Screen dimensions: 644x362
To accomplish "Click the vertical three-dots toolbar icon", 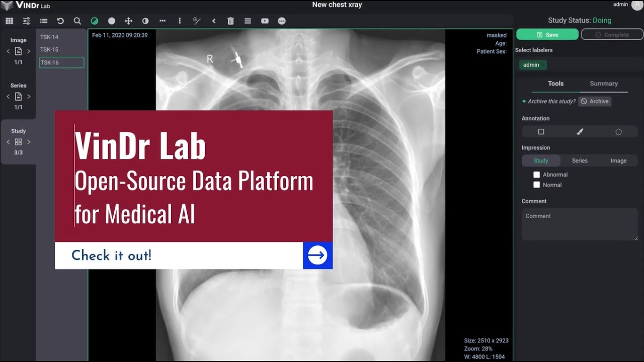I will [180, 21].
